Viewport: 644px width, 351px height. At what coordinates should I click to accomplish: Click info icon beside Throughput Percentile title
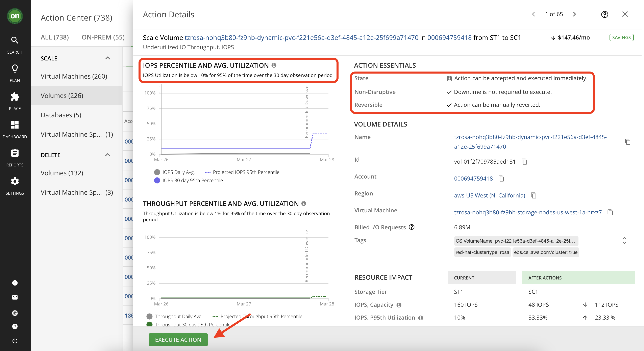(304, 204)
